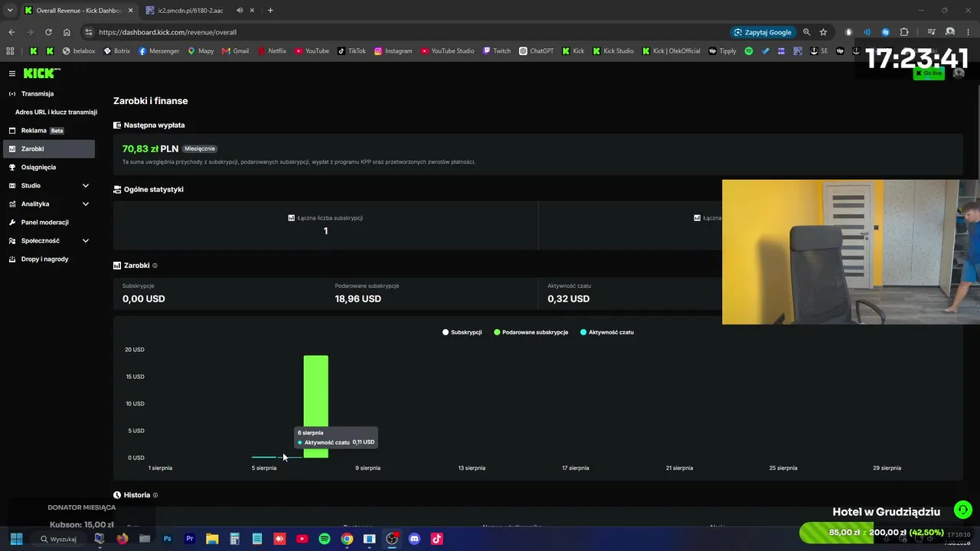Open the Botrix bookmark
Viewport: 980px width, 551px height.
tap(116, 51)
